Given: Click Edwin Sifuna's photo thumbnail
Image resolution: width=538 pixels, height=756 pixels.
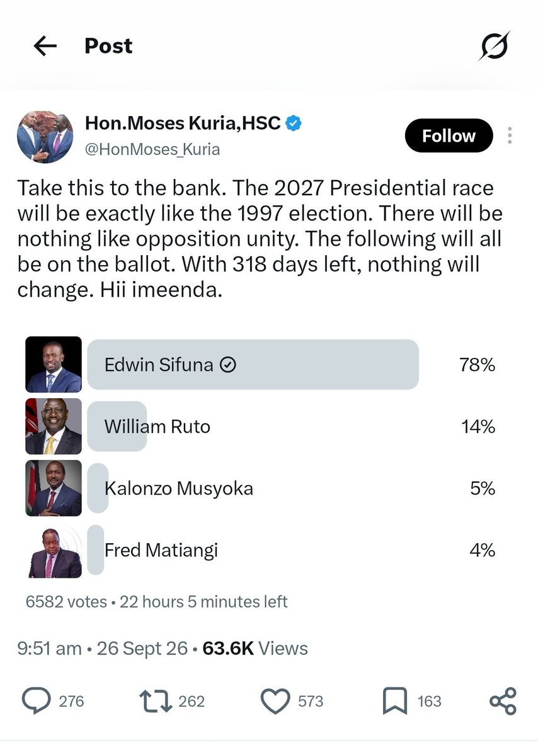Looking at the screenshot, I should (54, 365).
